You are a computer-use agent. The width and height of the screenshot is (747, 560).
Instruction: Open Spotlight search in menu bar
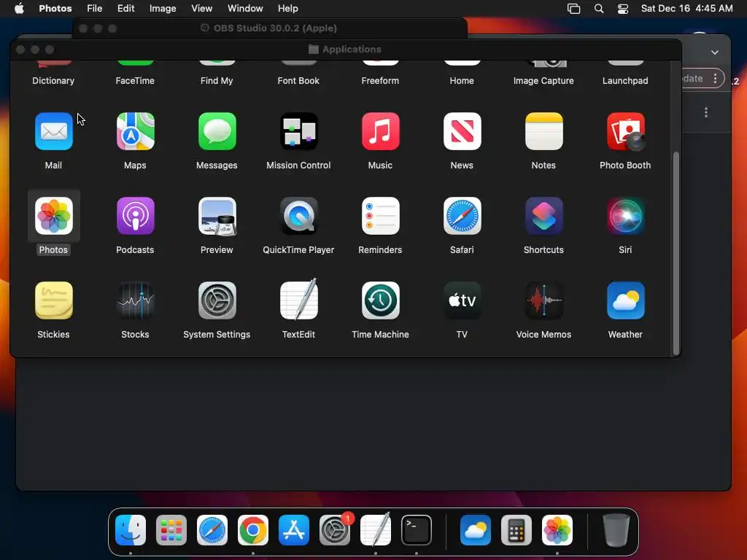(599, 9)
